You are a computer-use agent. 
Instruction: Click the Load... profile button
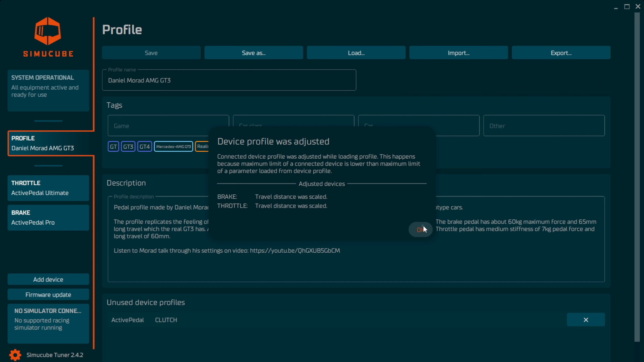tap(356, 53)
